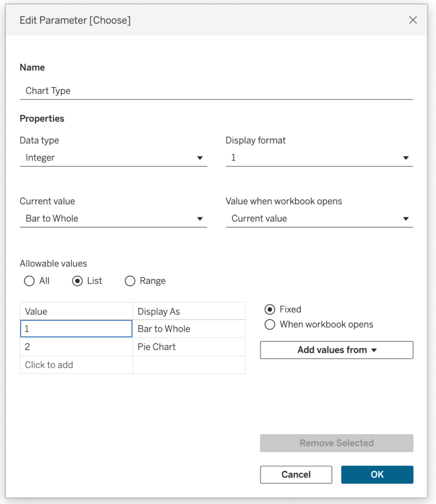Open the Display format dropdown
436x504 pixels.
(319, 158)
